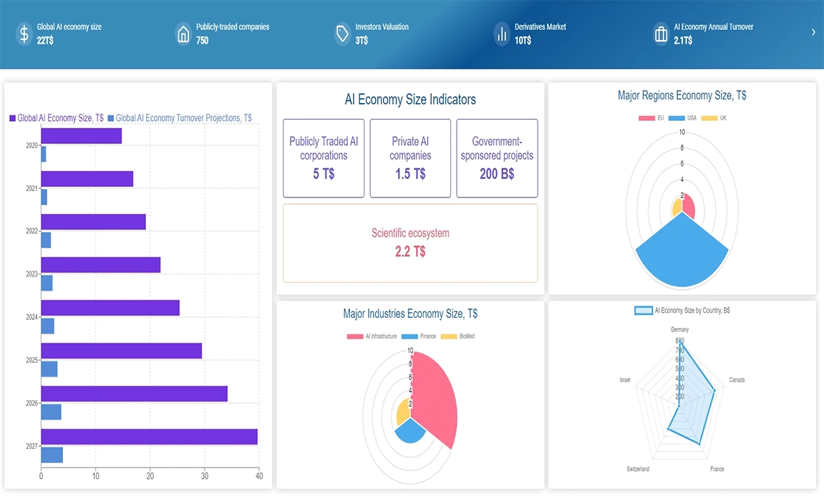
Task: Open the Private AI companies card
Action: point(410,158)
